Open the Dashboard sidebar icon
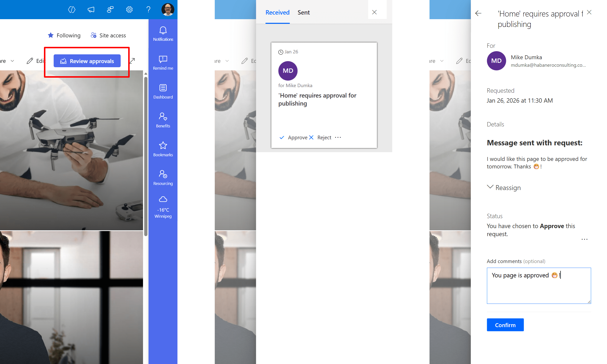Viewport: 607px width, 364px height. 163,91
